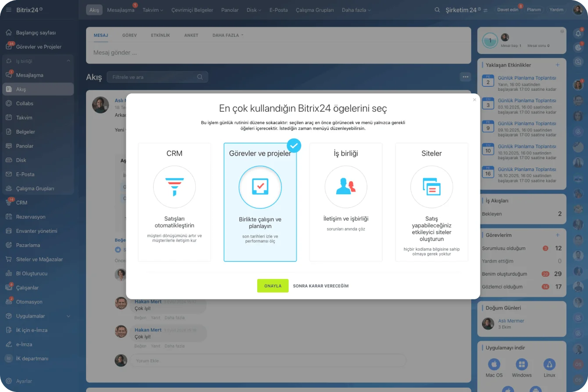
Task: Expand the Daha fazla top menu
Action: pos(356,10)
